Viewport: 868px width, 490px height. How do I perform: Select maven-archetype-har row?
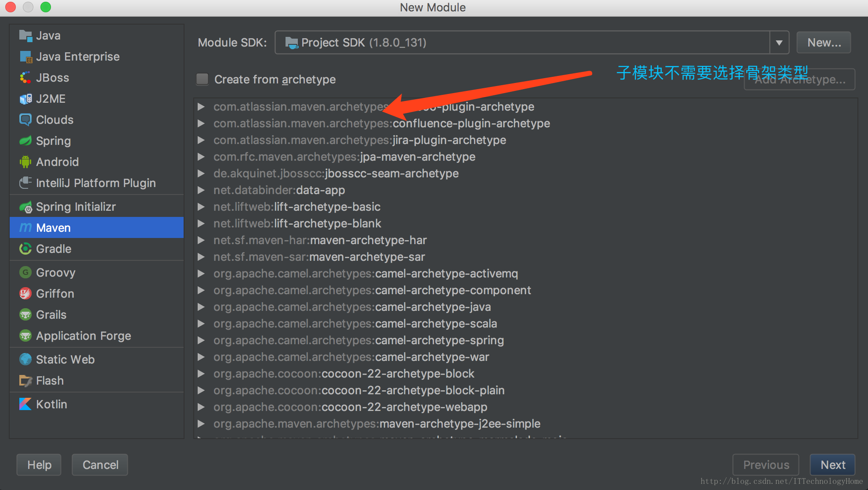point(525,240)
